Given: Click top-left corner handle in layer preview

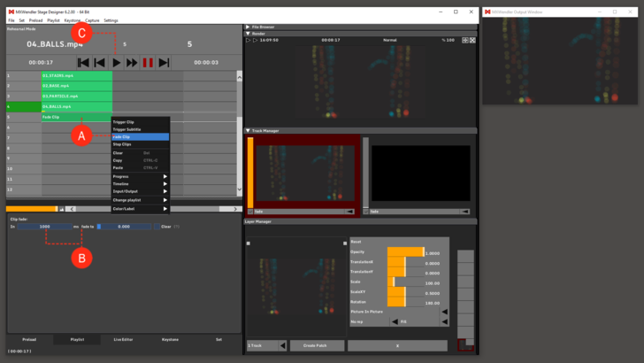Looking at the screenshot, I should [x=248, y=243].
